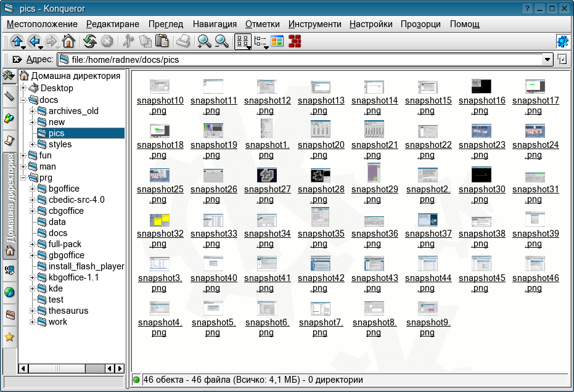Open the Инструменти menu

tap(314, 24)
